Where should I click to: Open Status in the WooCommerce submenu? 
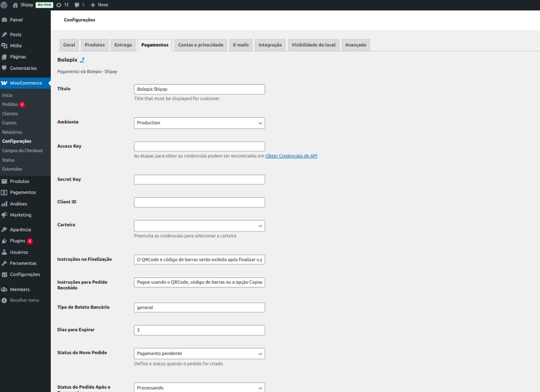pyautogui.click(x=8, y=160)
